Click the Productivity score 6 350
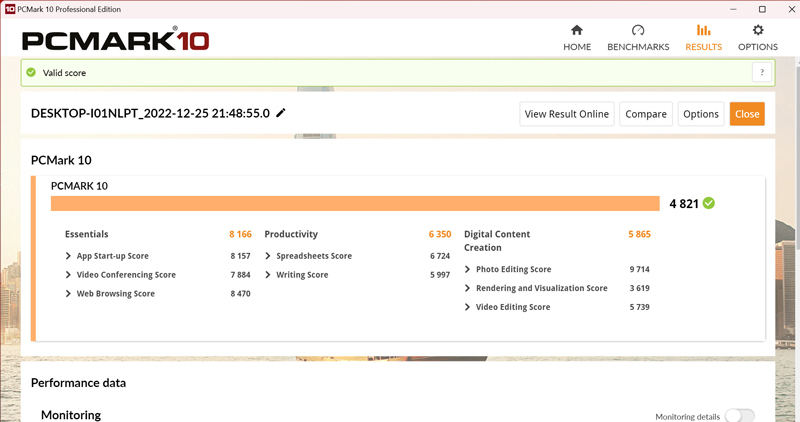800x422 pixels. 440,234
